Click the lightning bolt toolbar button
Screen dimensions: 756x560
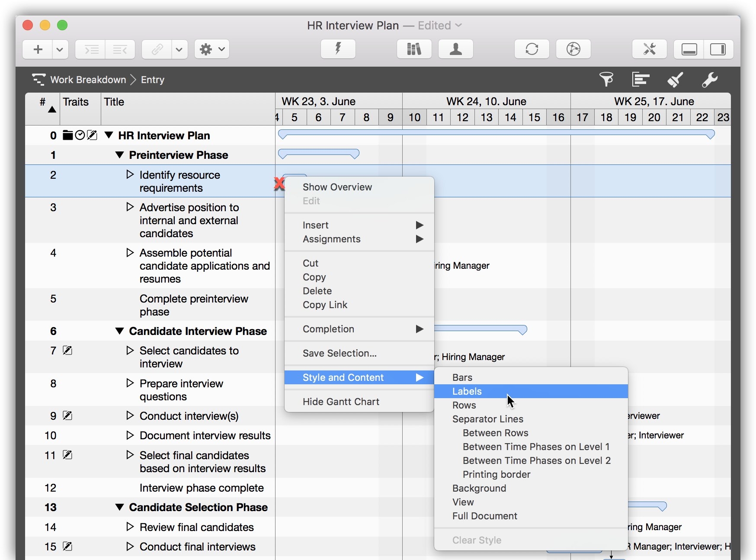[338, 49]
